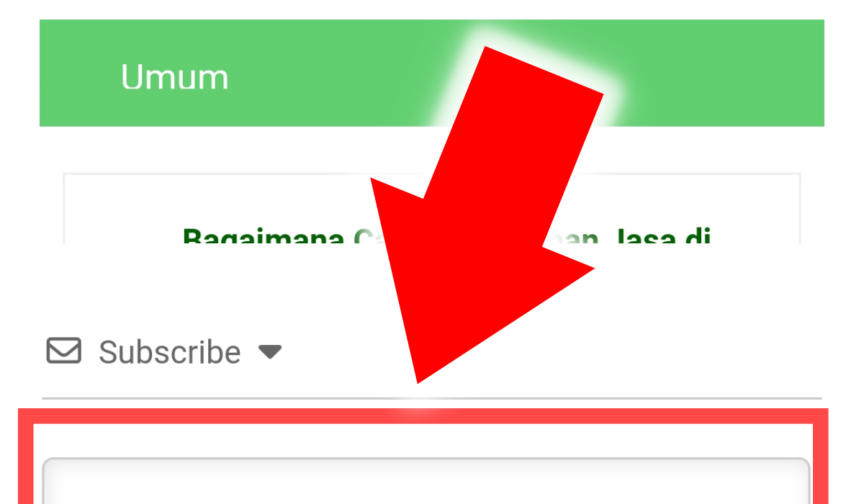The width and height of the screenshot is (864, 504).
Task: Click the red highlight frame's right edge
Action: point(821,461)
